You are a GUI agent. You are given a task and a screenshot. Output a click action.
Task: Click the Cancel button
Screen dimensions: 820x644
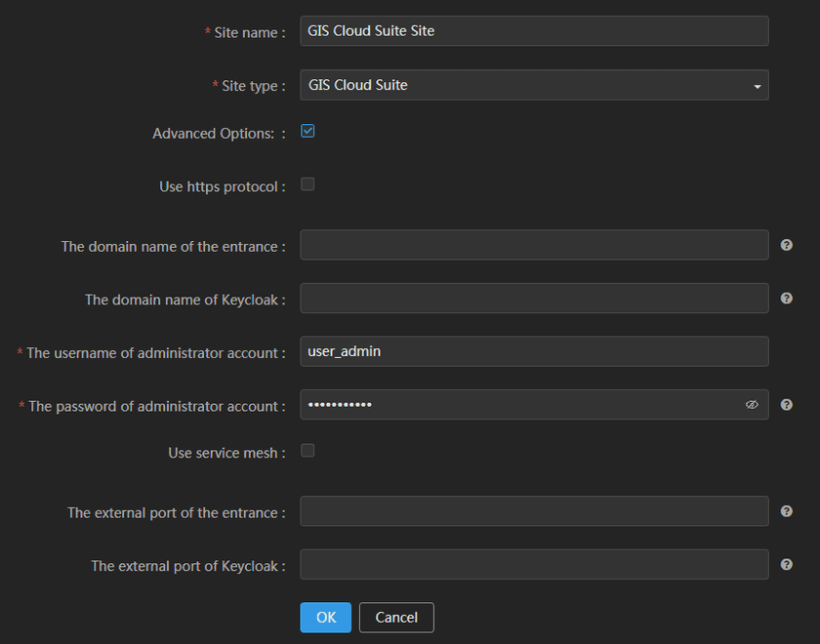(x=396, y=617)
